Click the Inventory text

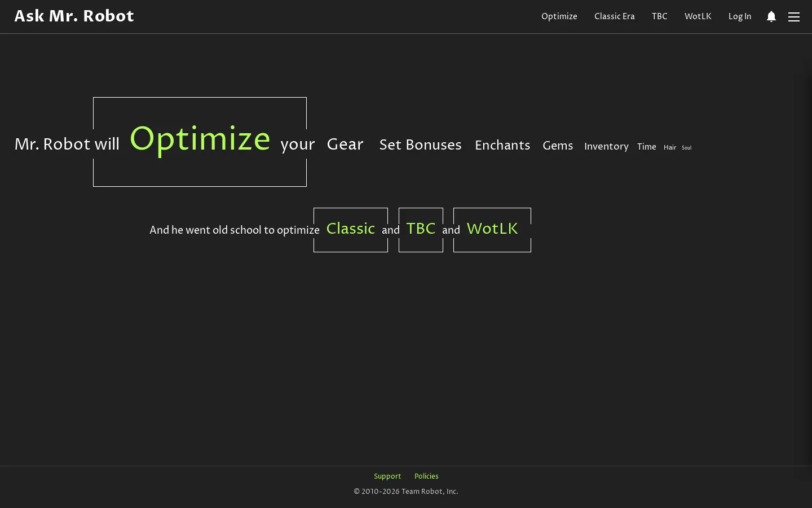coord(606,146)
